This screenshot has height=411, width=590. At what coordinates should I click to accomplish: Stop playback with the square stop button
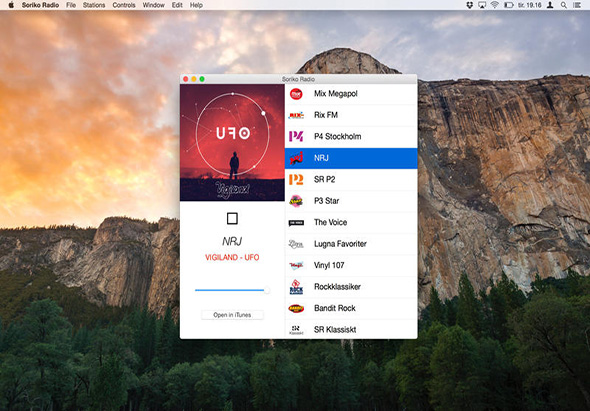click(232, 219)
